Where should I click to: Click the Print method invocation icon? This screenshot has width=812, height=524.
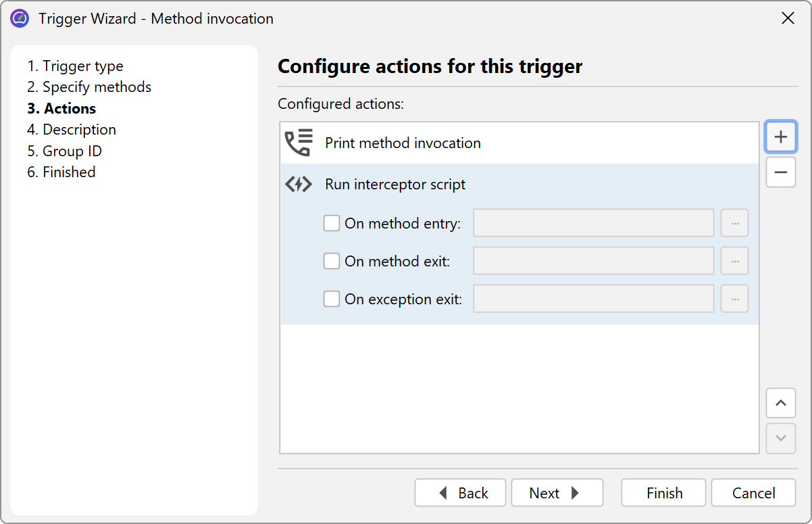point(298,143)
